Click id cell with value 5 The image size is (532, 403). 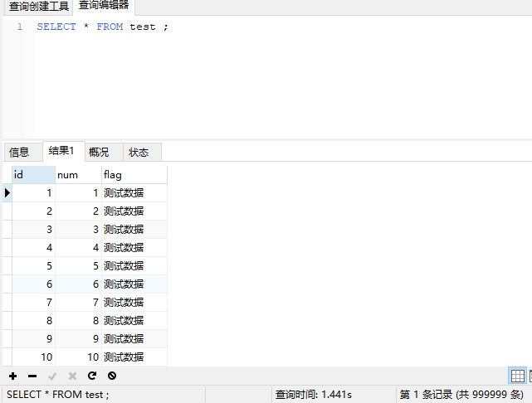tap(33, 266)
